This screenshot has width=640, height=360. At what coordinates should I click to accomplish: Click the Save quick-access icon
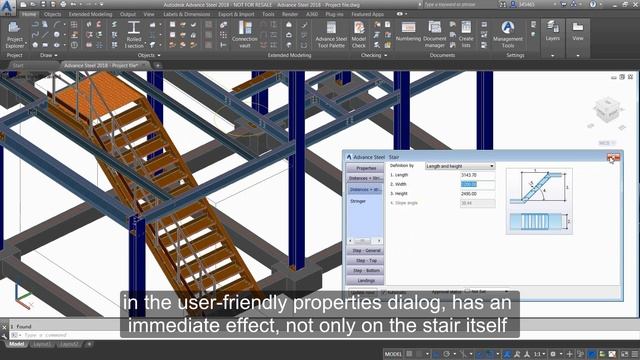pyautogui.click(x=43, y=4)
